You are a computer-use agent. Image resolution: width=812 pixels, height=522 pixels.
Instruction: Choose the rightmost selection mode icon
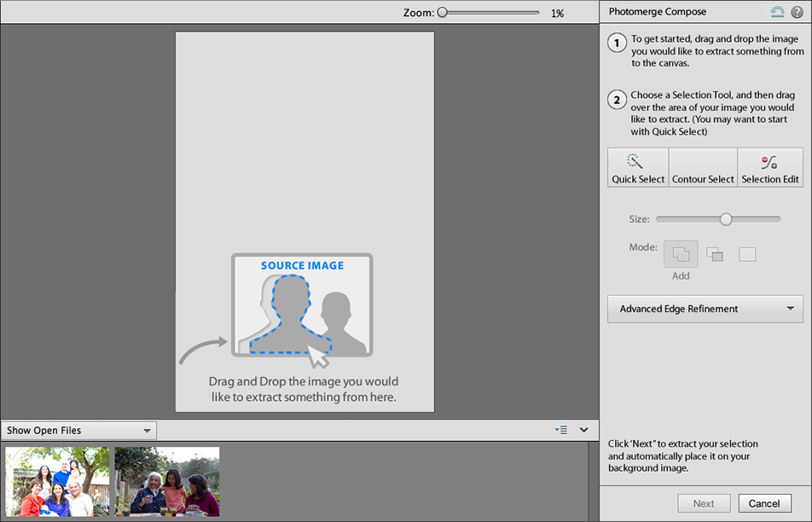coord(747,254)
